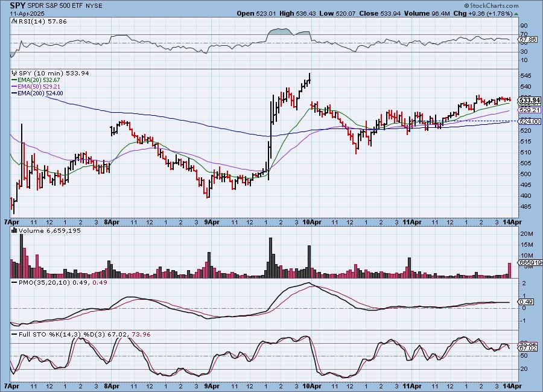Click the volume bars icon beside Volume label

(x=14, y=230)
